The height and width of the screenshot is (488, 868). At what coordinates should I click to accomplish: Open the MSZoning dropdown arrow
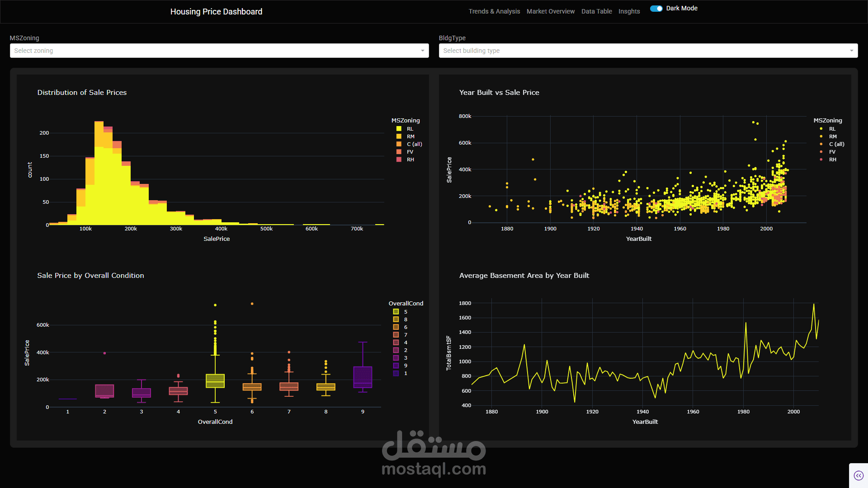coord(422,51)
